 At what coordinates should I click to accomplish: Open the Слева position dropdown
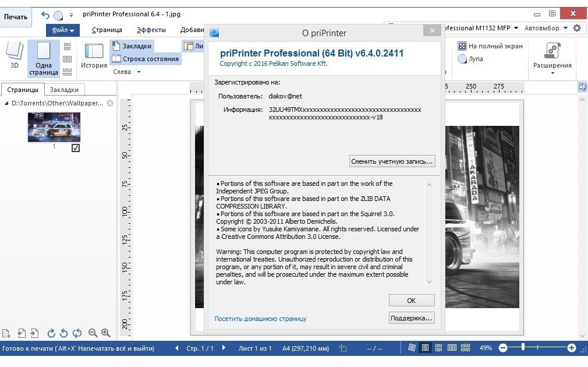126,72
